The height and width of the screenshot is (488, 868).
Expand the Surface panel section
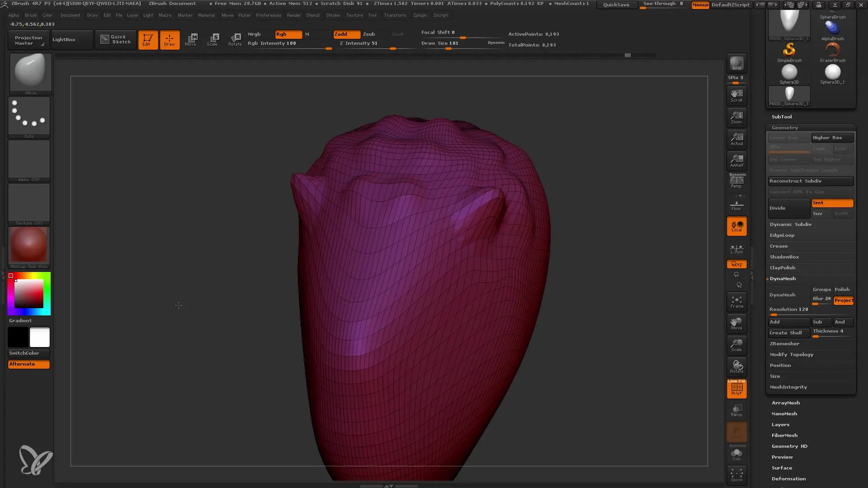(783, 468)
